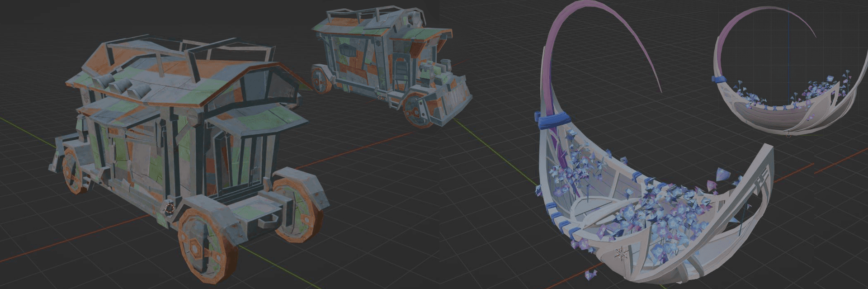The image size is (868, 289).
Task: Click the blue band on large crescent's handle
Action: coord(553,118)
